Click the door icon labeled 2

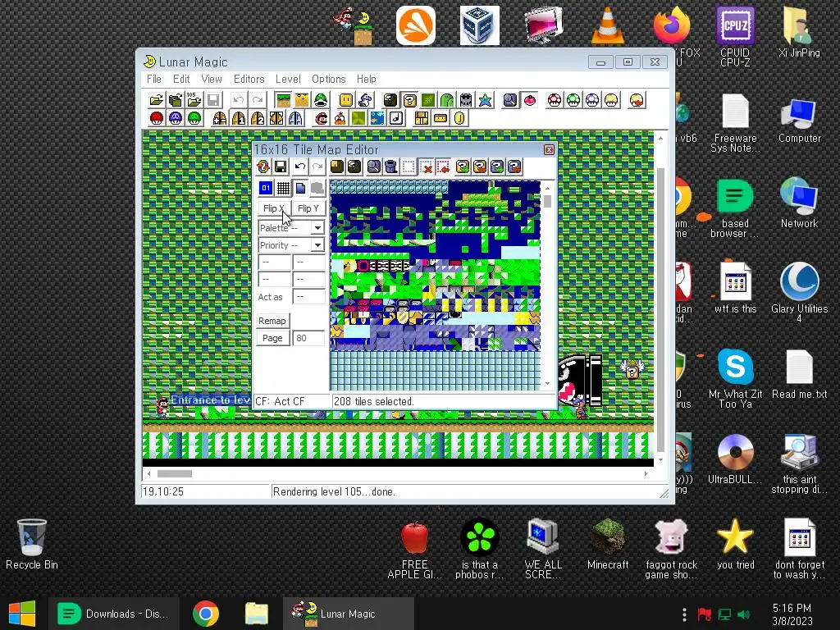pyautogui.click(x=258, y=118)
